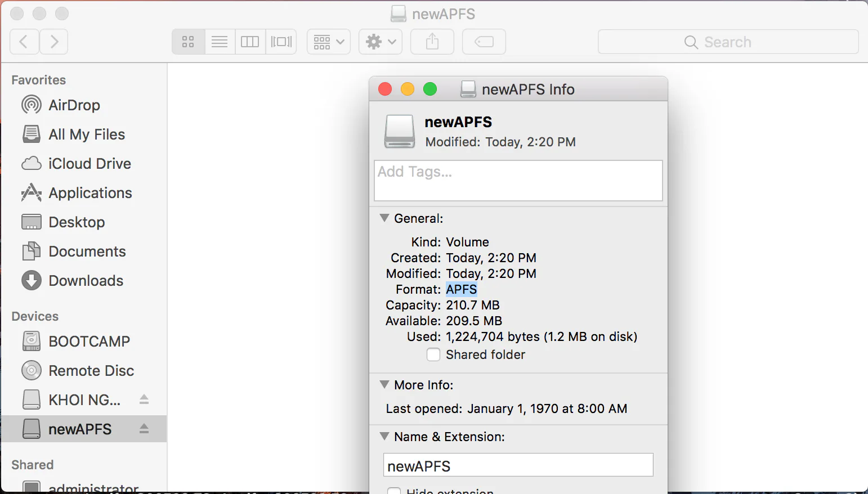Open the Arrange items dropdown
The image size is (868, 494).
[x=329, y=42]
